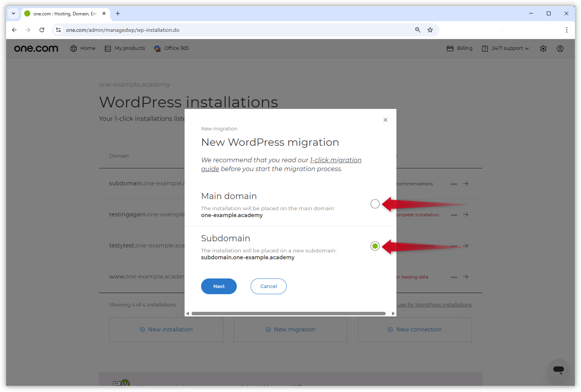581x392 pixels.
Task: Click the dialog's right scroll arrow
Action: [x=393, y=313]
